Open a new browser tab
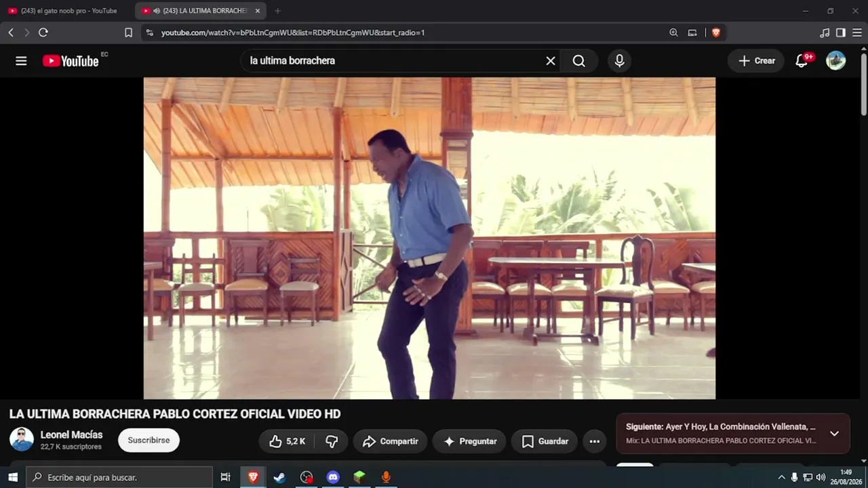The height and width of the screenshot is (488, 868). coord(277,11)
